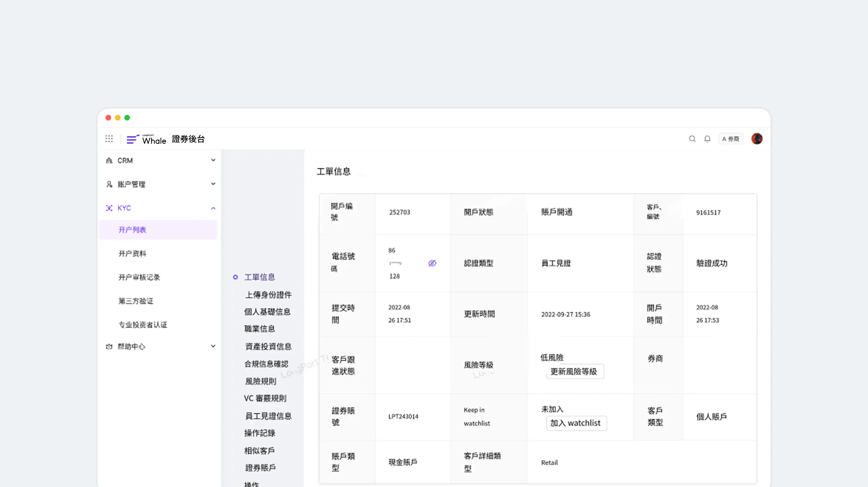Expand the CRM menu chevron
Screen dimensions: 868x487
[x=213, y=160]
